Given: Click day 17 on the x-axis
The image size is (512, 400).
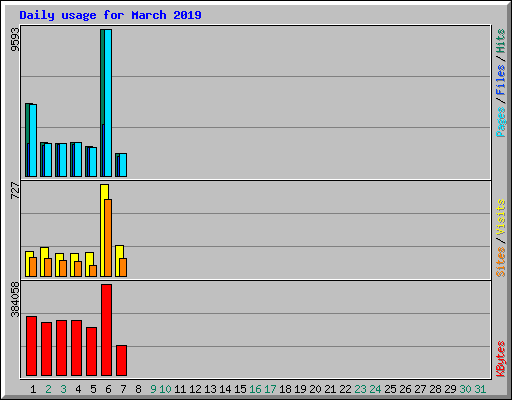Looking at the screenshot, I should click(270, 389).
